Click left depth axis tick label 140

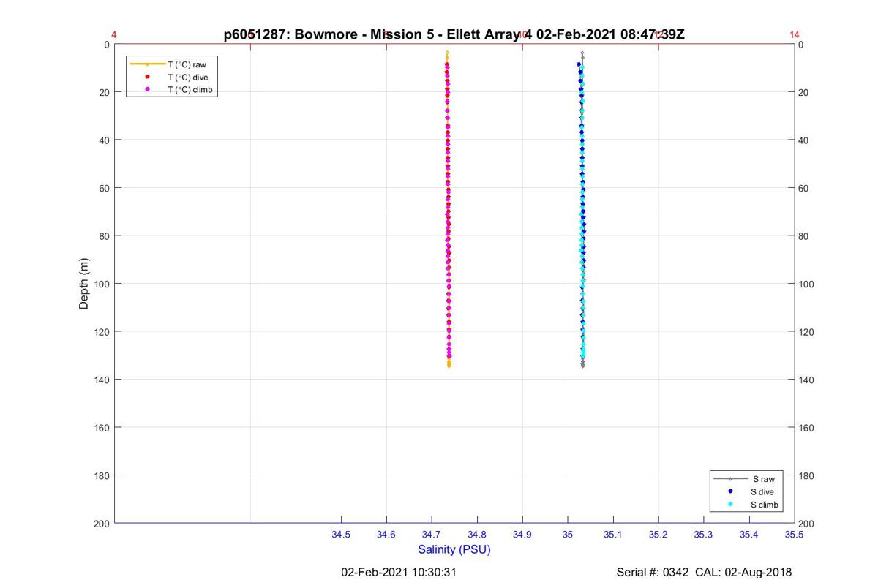102,380
